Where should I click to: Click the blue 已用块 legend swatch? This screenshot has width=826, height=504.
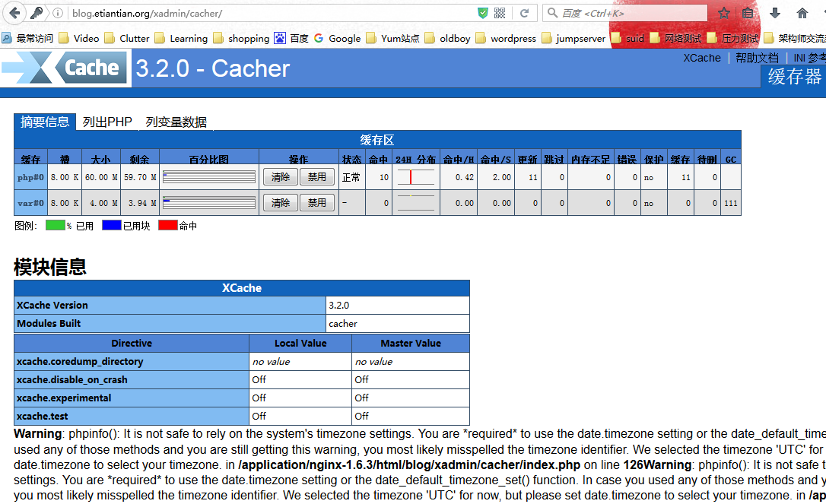112,226
